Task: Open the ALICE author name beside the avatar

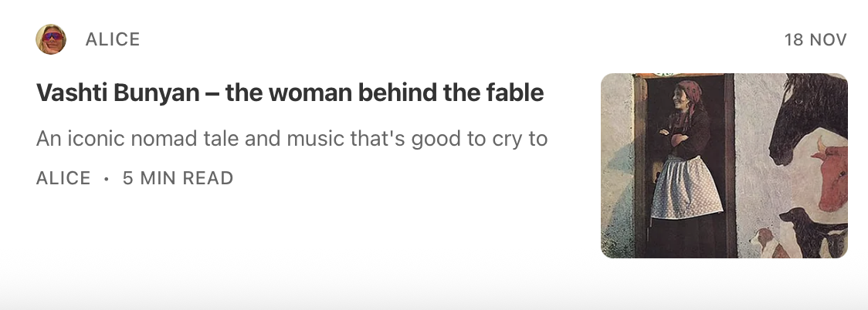Action: pos(113,40)
